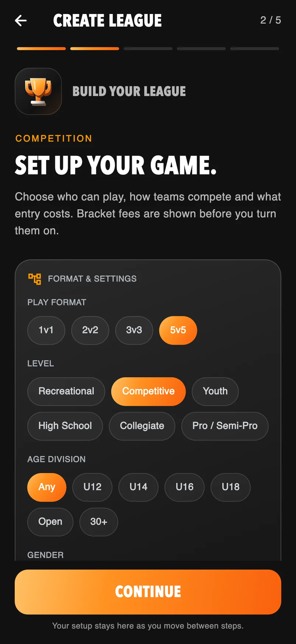This screenshot has height=644, width=296.
Task: Select the Any age division
Action: click(47, 487)
